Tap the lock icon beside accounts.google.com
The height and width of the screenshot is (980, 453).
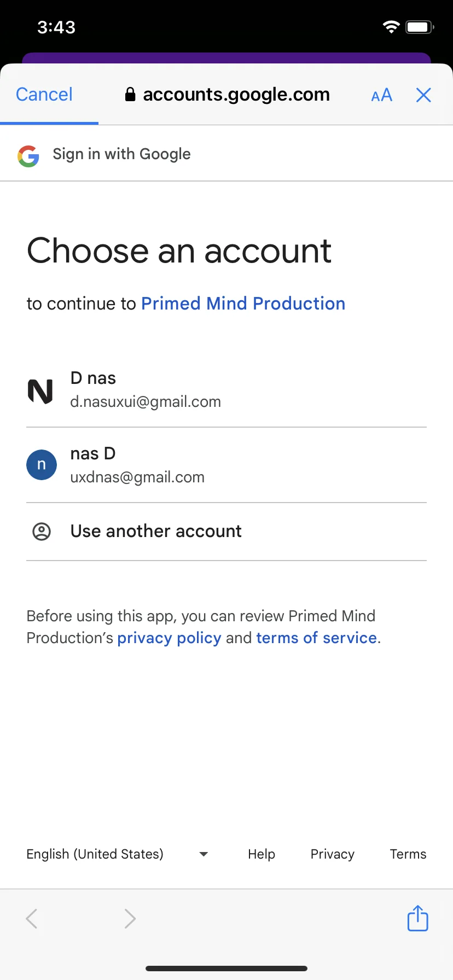pos(130,95)
